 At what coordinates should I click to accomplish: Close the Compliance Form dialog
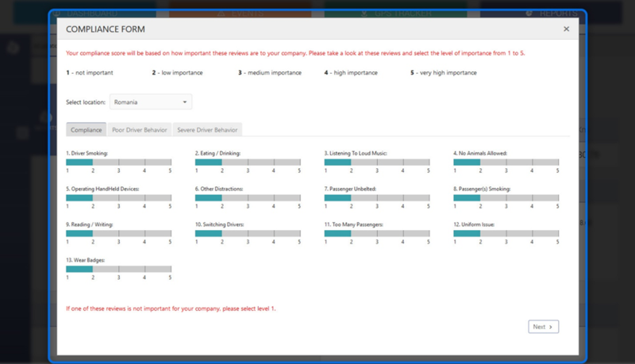(566, 29)
